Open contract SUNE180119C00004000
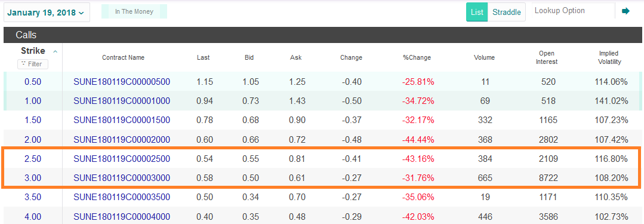 (122, 217)
